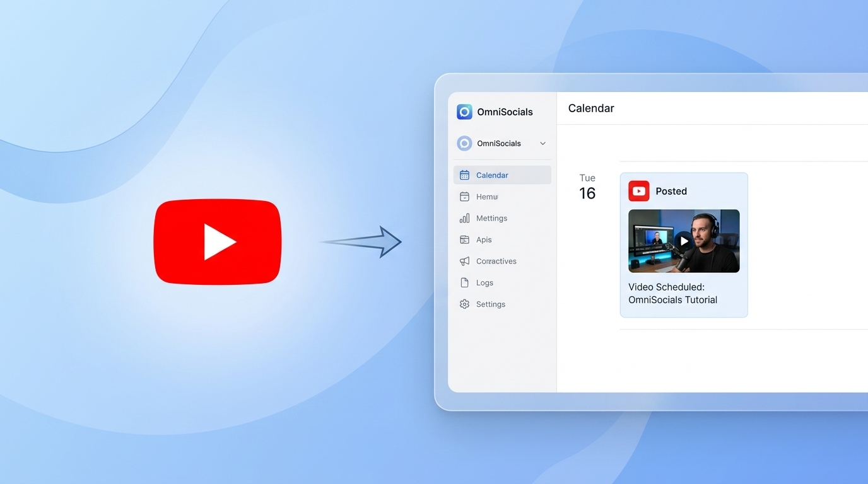Open Settings in the sidebar
Viewport: 868px width, 484px height.
[502, 304]
